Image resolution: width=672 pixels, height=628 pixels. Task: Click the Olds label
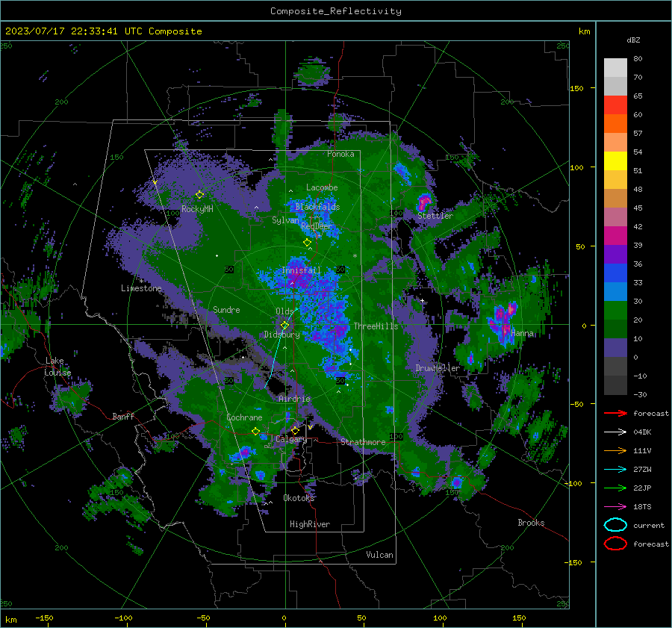pyautogui.click(x=284, y=311)
